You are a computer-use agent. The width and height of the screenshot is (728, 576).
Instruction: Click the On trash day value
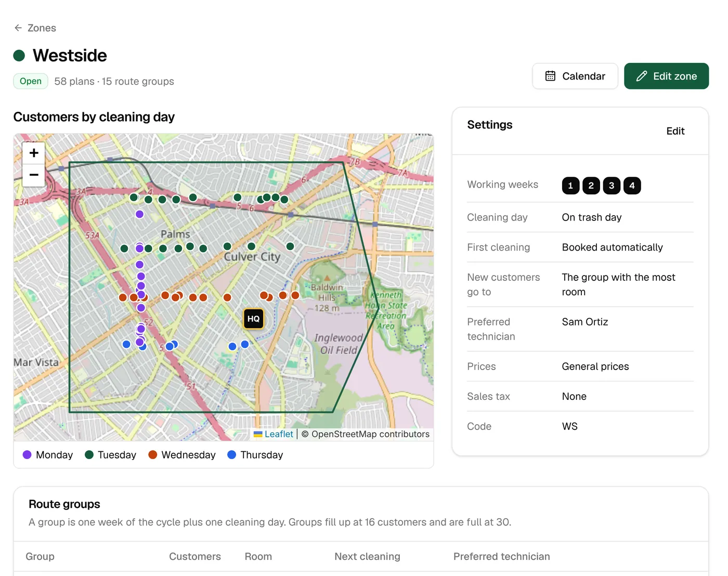point(592,218)
